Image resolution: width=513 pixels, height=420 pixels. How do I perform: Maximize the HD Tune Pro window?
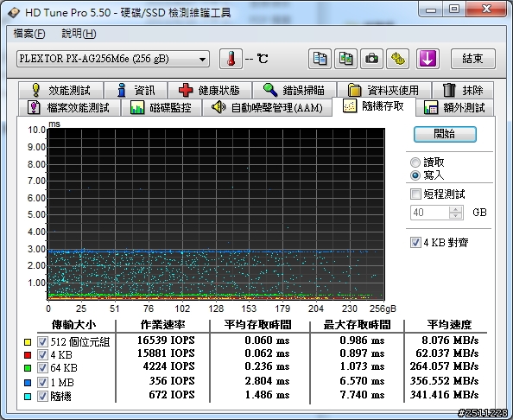pos(454,10)
